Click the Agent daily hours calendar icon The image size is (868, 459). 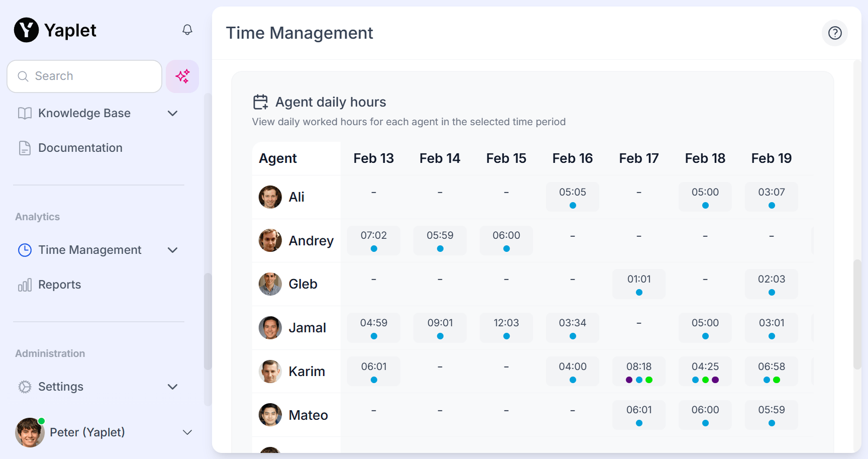[x=260, y=102]
